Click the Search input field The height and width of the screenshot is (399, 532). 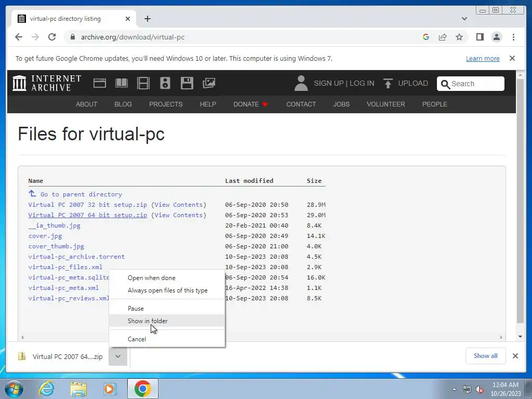point(471,84)
